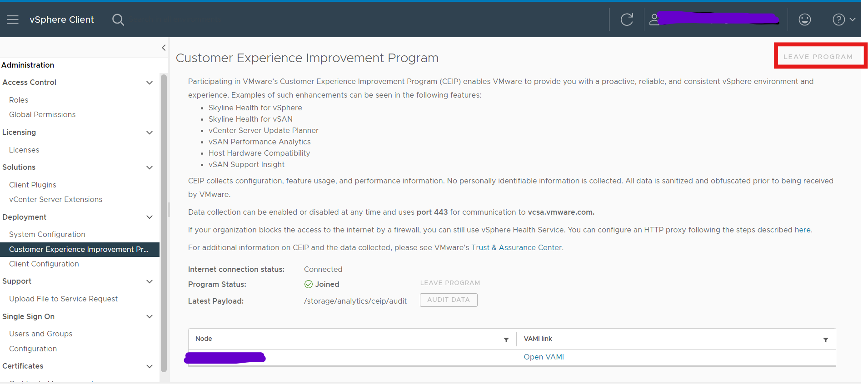The image size is (868, 384).
Task: Open the hamburger navigation menu
Action: coord(13,20)
